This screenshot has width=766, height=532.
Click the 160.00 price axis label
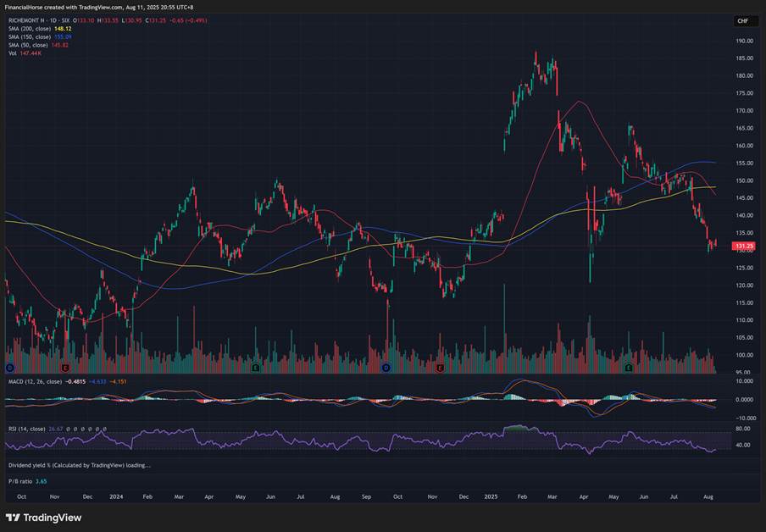(x=745, y=146)
